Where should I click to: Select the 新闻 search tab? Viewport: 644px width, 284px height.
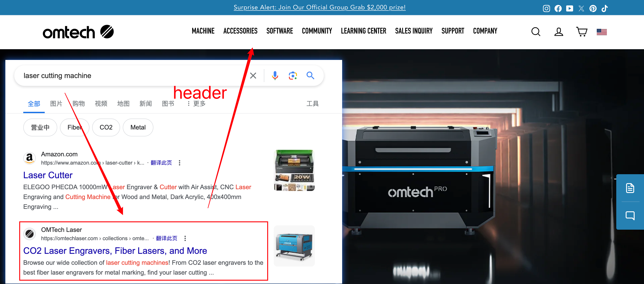coord(146,104)
